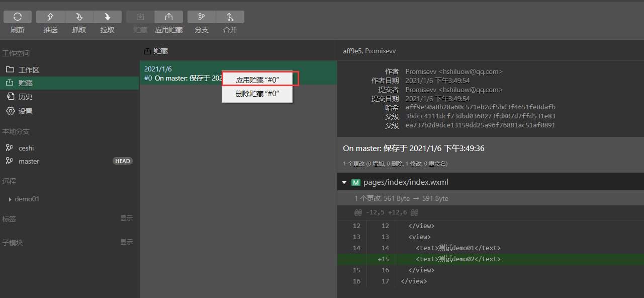This screenshot has width=644, height=298.
Task: Open parent commit ea737b2d9dce13159dd25a96f76881ac51af0891
Action: [480, 125]
